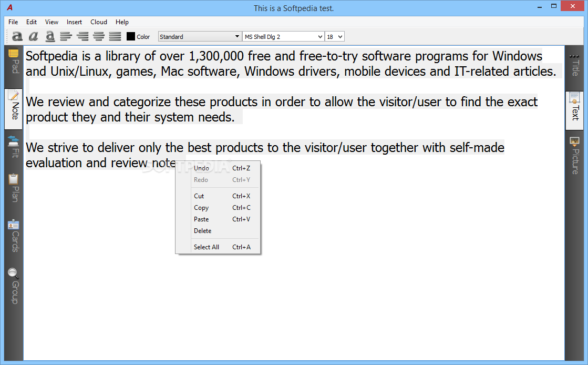The image size is (588, 365).
Task: Click the word 'Softpedia' in the first paragraph
Action: pos(51,56)
